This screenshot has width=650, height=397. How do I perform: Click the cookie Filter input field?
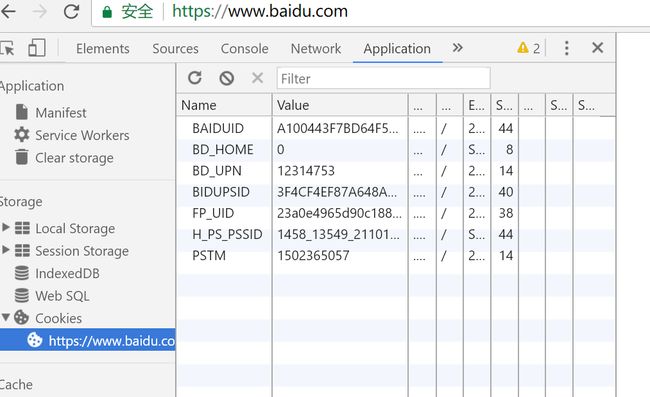pyautogui.click(x=383, y=78)
